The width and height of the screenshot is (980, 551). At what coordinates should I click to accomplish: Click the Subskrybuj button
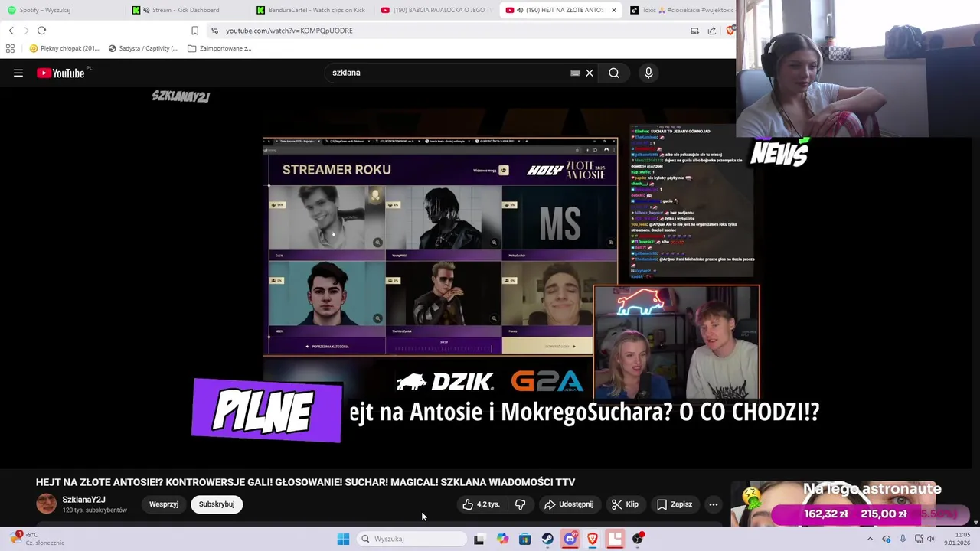pos(217,504)
